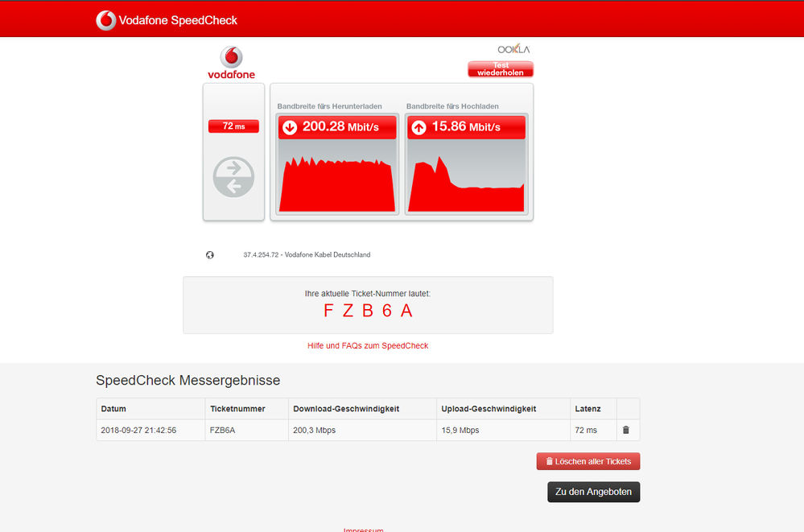804x532 pixels.
Task: Click the Ookla logo
Action: click(x=513, y=49)
